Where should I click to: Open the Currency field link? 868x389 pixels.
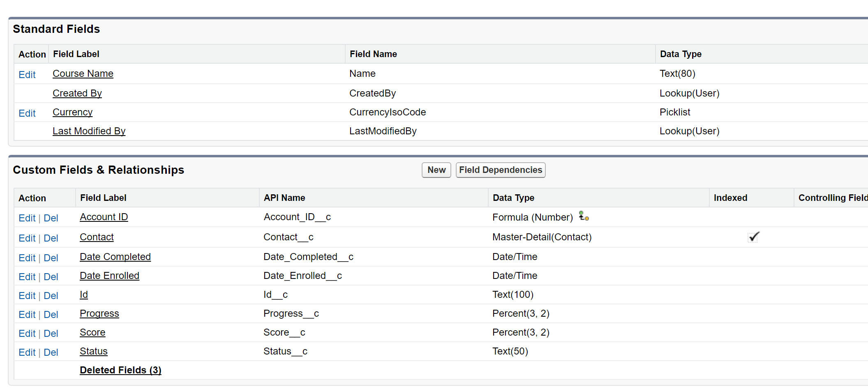point(72,112)
